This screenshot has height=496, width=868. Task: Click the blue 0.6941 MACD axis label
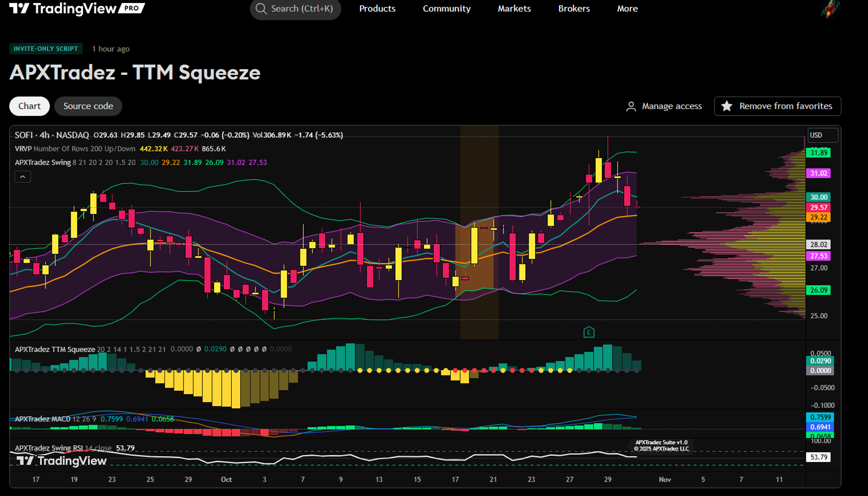tap(820, 427)
